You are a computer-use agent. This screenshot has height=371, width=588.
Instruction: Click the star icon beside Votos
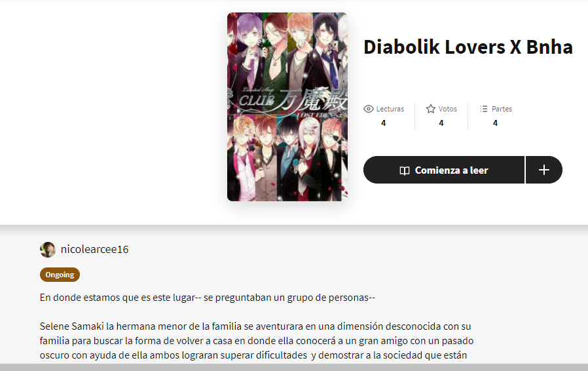point(430,109)
